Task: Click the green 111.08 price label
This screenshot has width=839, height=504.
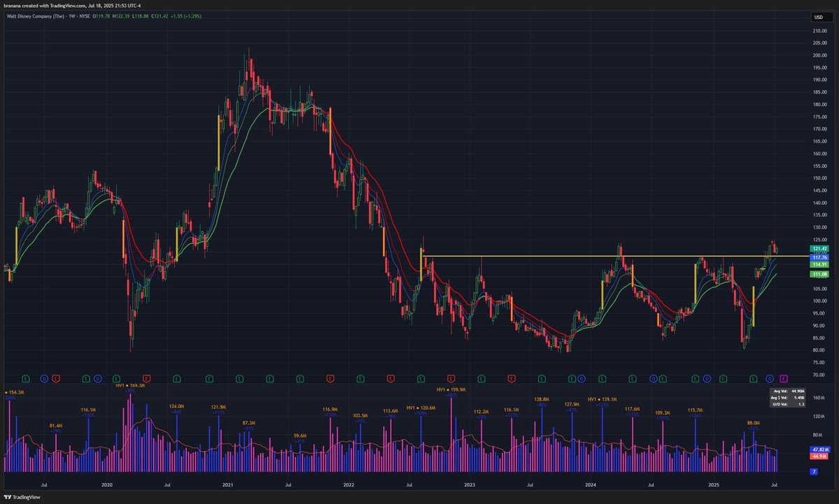Action: pos(820,274)
